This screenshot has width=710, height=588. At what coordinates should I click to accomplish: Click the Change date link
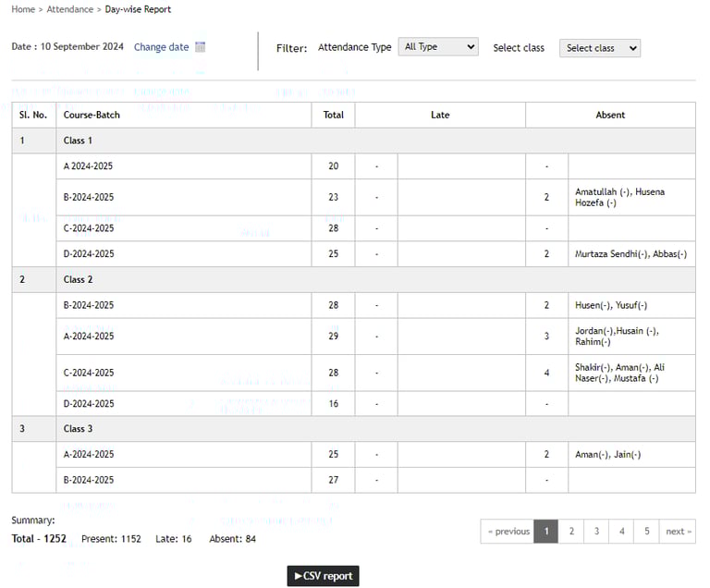click(161, 47)
